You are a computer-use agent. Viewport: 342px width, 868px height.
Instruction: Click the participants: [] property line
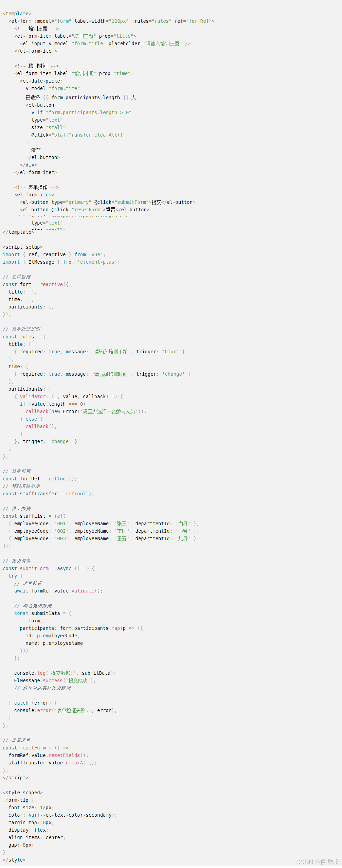click(31, 307)
